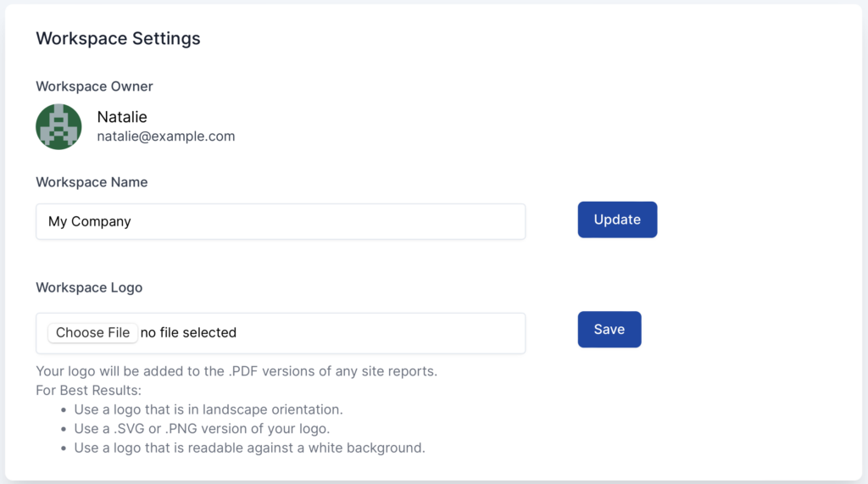Click the white background readability tip
Image resolution: width=868 pixels, height=484 pixels.
click(249, 447)
